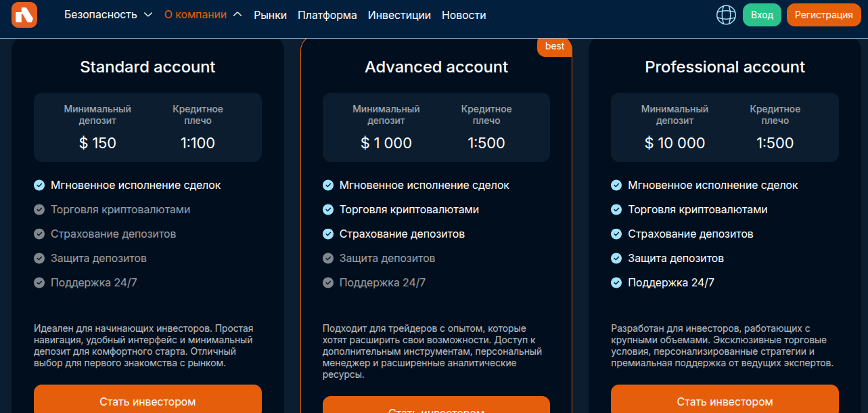Click check icon beside Professional's Торговля криптовалютами

(616, 210)
